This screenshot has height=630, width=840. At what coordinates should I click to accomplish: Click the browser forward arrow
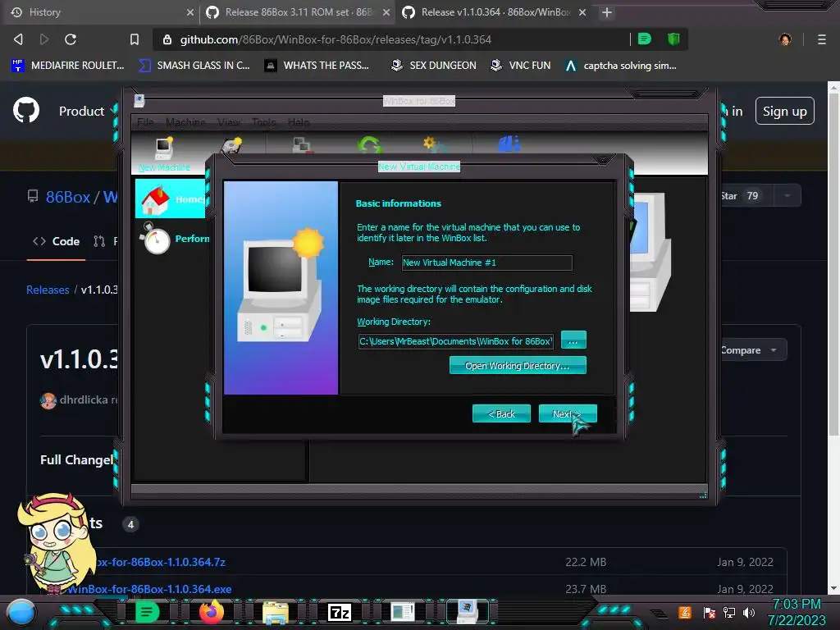[44, 39]
